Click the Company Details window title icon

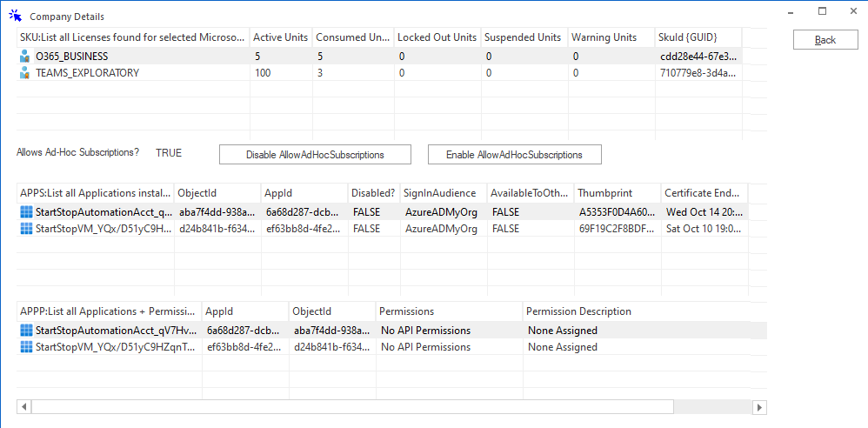tap(15, 15)
